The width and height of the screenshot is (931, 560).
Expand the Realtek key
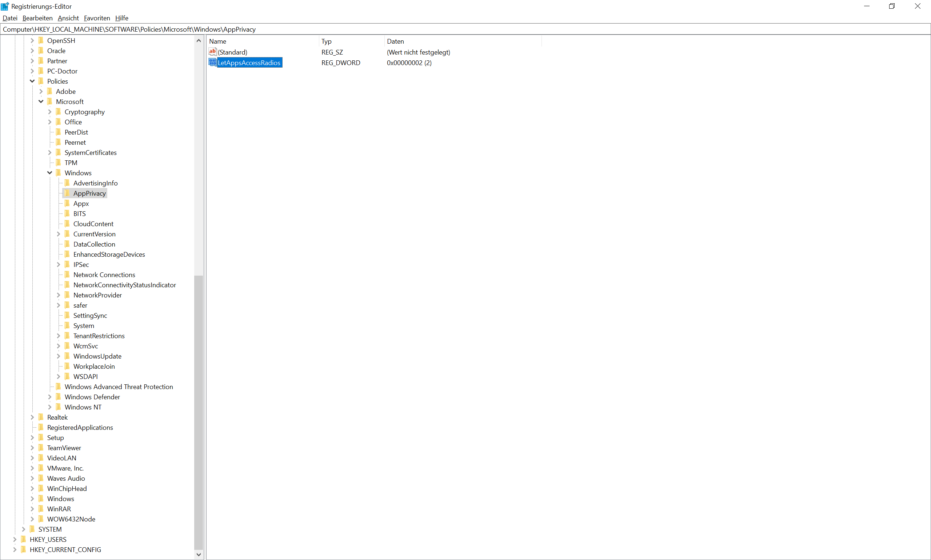(x=32, y=417)
